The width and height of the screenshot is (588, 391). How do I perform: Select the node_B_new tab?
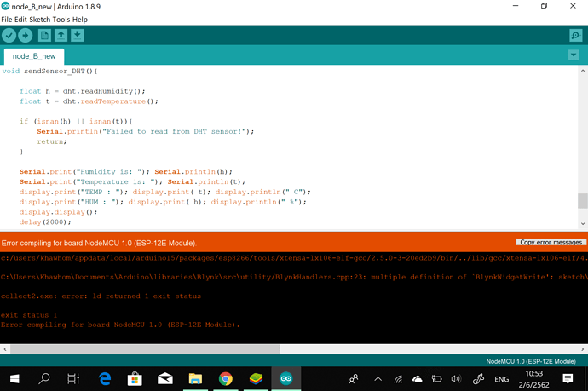(34, 56)
